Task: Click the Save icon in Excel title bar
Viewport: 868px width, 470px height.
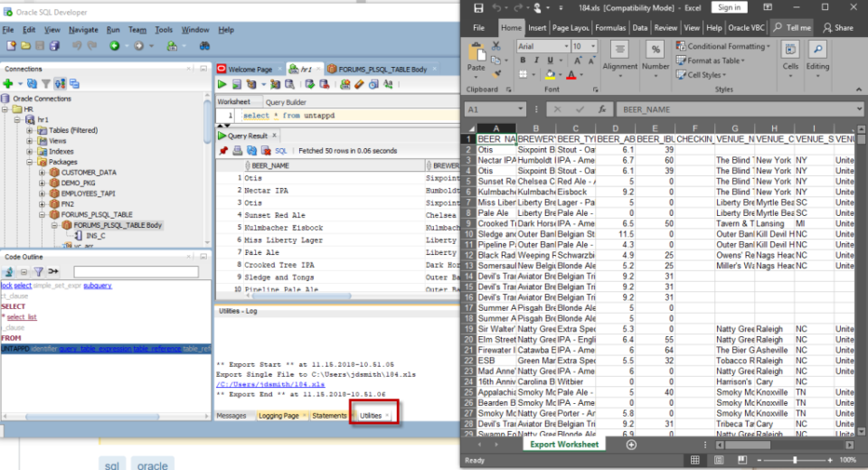Action: [x=478, y=8]
